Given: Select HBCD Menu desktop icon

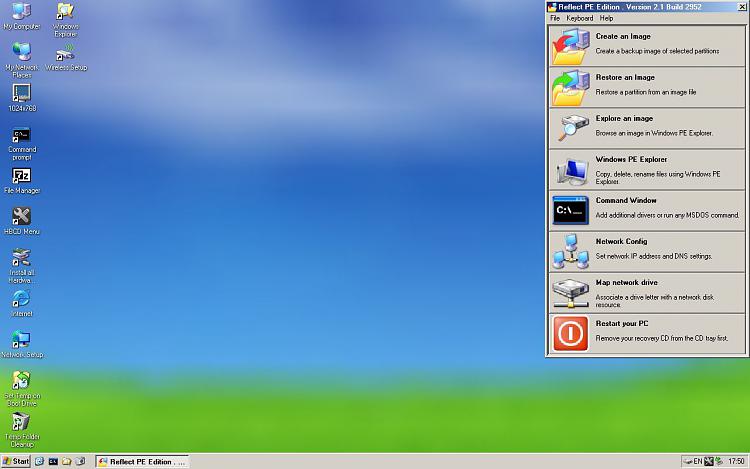Looking at the screenshot, I should tap(22, 221).
